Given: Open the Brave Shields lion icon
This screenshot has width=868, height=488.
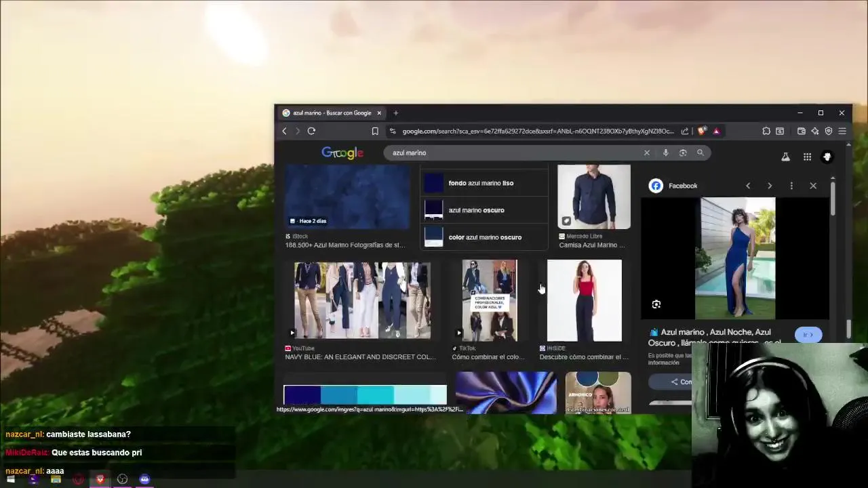Looking at the screenshot, I should tap(701, 131).
